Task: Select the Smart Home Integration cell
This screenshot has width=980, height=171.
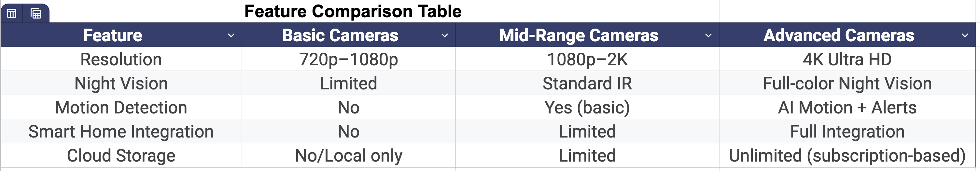Action: point(121,131)
